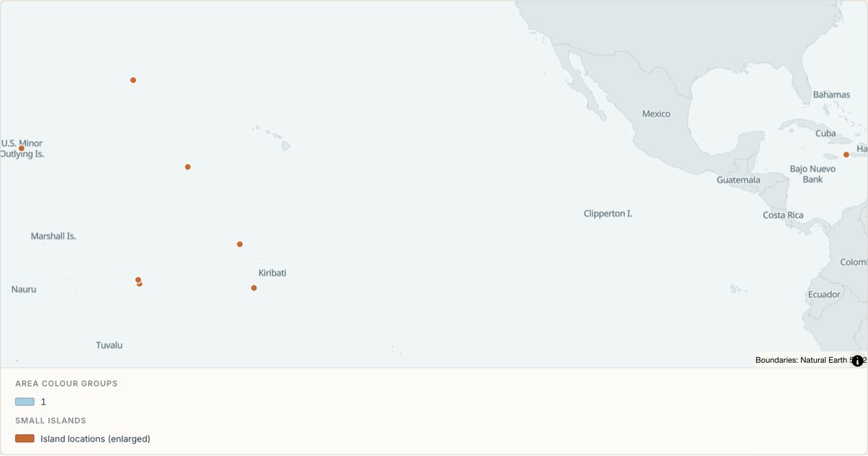Click island marker beside U.S. Minor Outlying Is.
This screenshot has width=868, height=456.
(22, 148)
